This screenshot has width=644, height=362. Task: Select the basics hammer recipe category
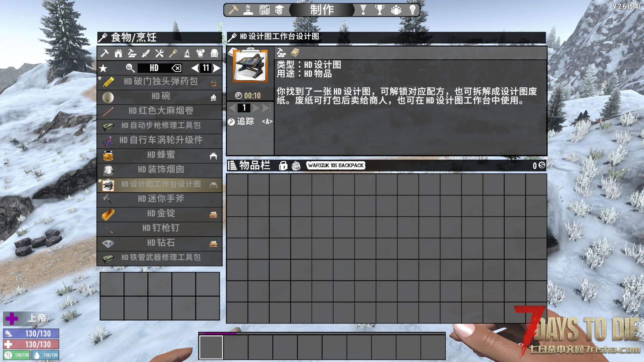pos(105,53)
